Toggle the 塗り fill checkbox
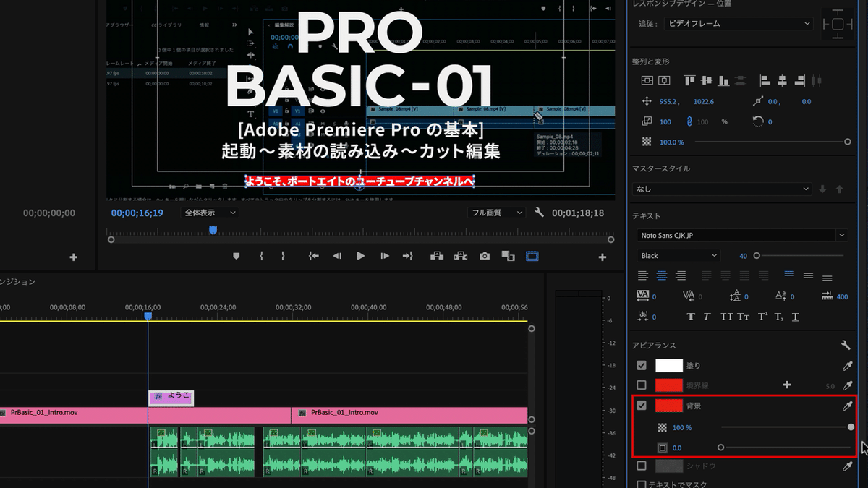868x488 pixels. click(642, 366)
